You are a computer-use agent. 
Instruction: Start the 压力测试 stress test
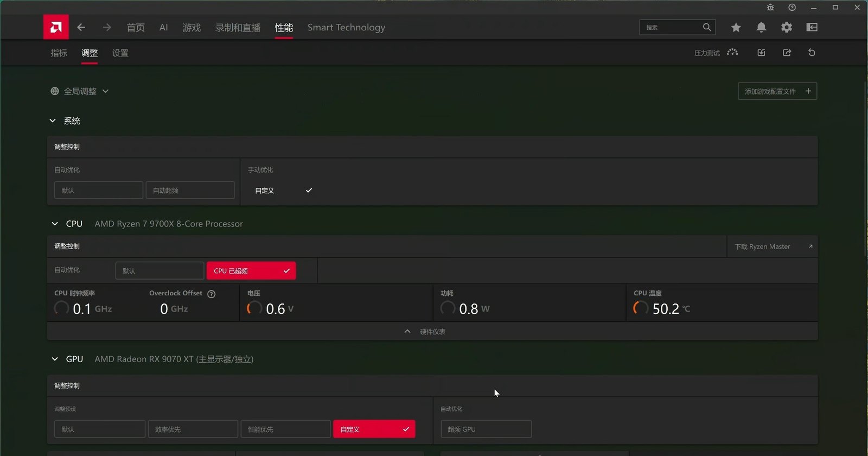click(716, 53)
